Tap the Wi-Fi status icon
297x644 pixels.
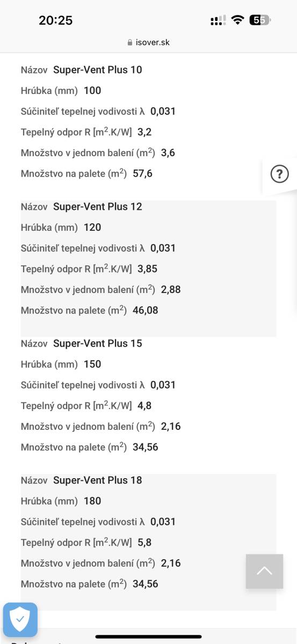pyautogui.click(x=237, y=20)
